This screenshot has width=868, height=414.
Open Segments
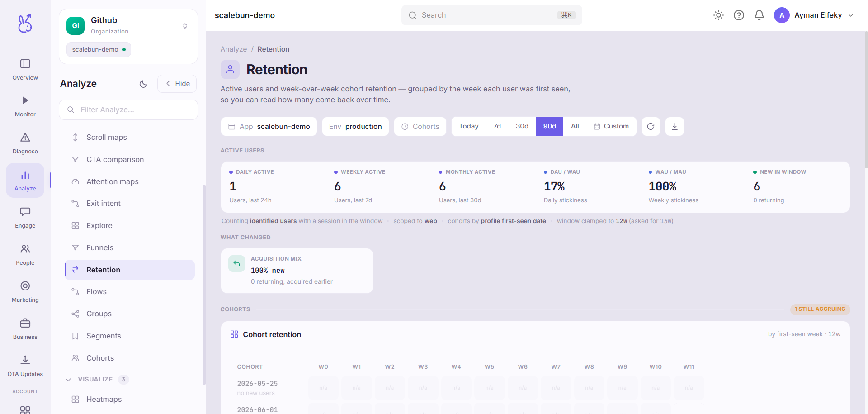pos(130,336)
